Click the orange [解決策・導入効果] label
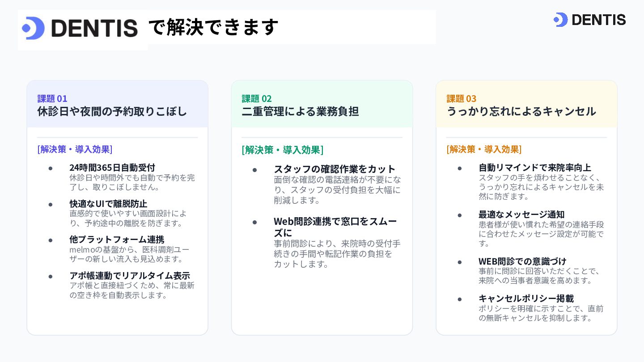The image size is (644, 362). [484, 149]
